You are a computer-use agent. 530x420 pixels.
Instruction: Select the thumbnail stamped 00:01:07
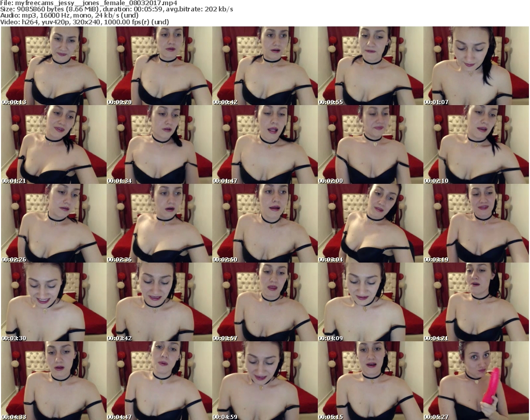pyautogui.click(x=476, y=66)
